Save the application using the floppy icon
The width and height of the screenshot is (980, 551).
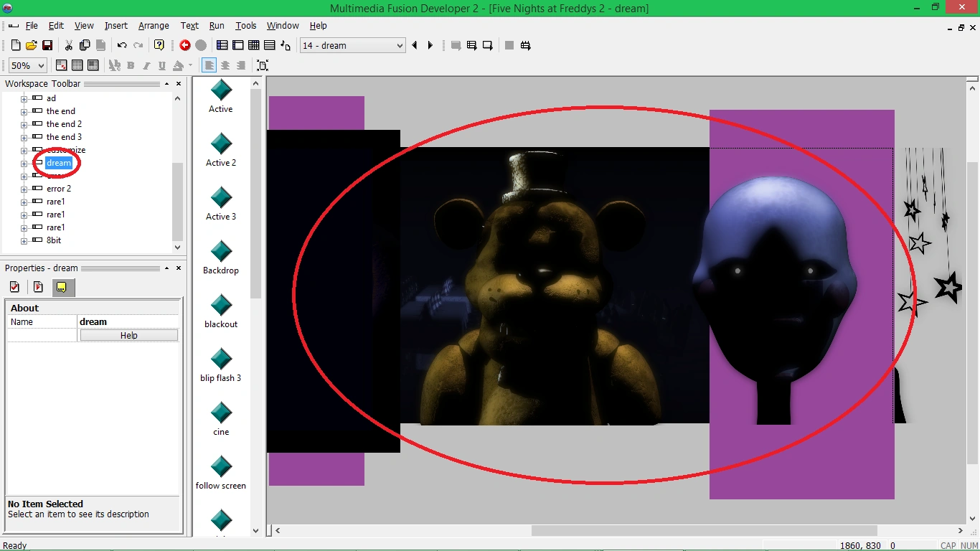coord(47,45)
